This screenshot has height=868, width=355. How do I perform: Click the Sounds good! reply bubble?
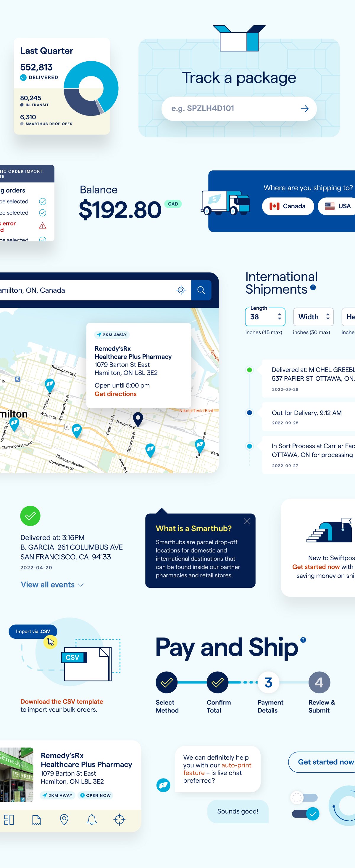click(x=238, y=811)
